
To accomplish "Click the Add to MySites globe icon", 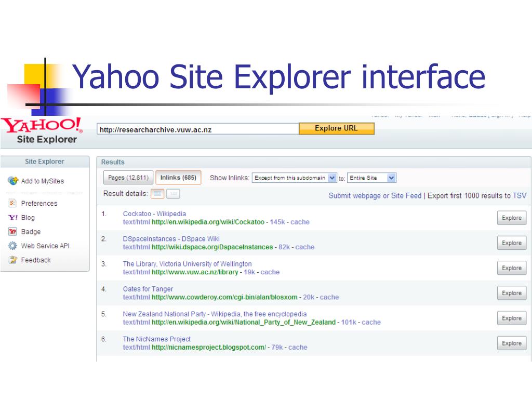I will [13, 181].
